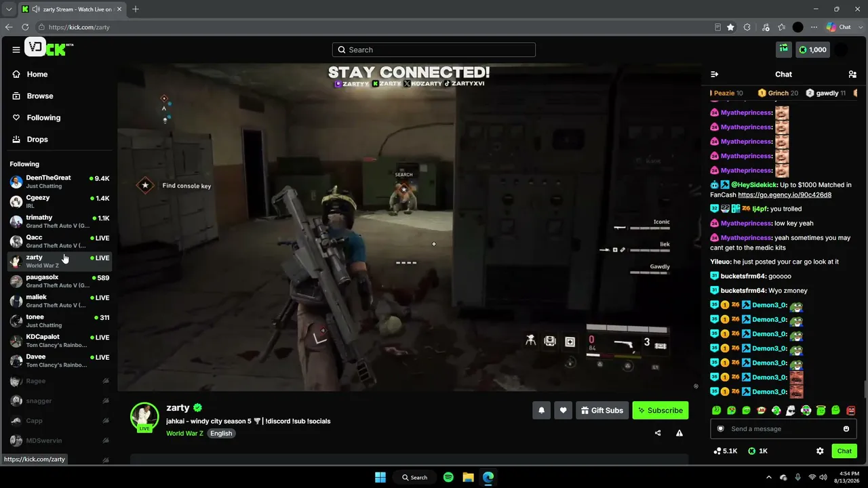Open the browser tab list dropdown
Viewport: 868px width, 488px height.
(x=9, y=9)
